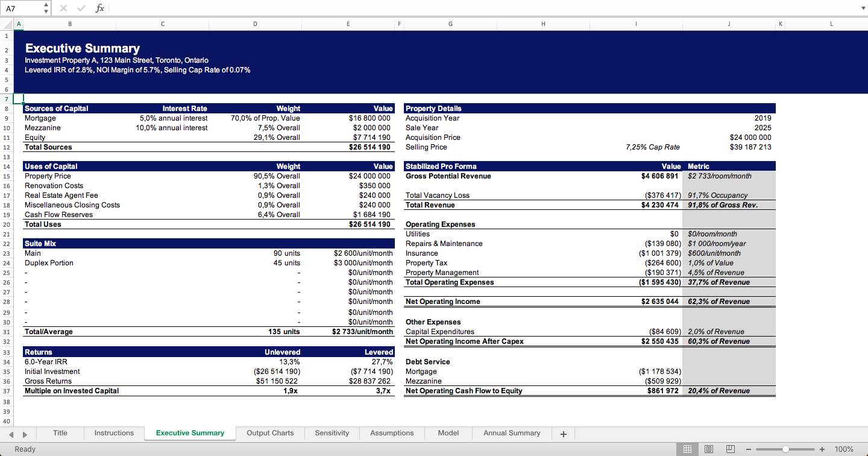Switch to Normal view in the status bar
Viewport: 868px width, 456px height.
[x=687, y=449]
